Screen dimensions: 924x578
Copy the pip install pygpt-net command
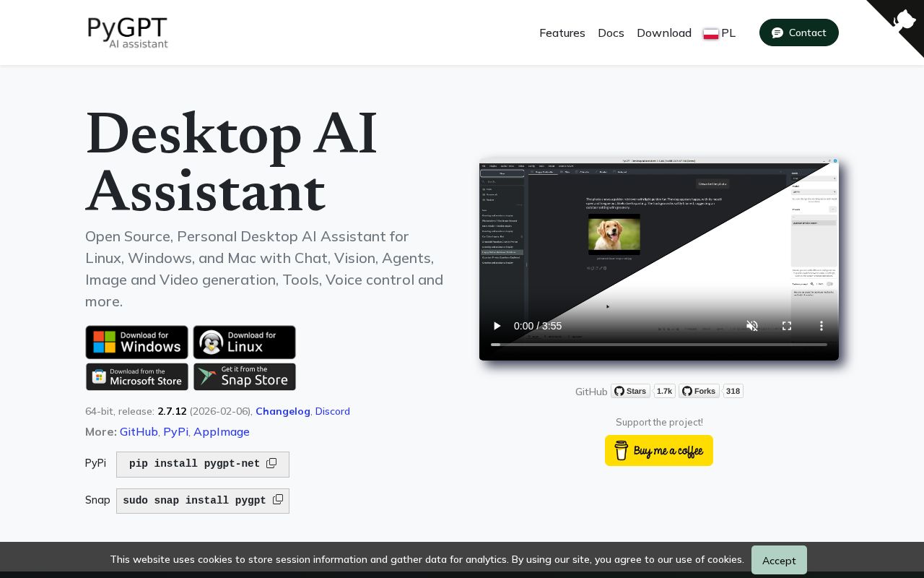coord(271,463)
